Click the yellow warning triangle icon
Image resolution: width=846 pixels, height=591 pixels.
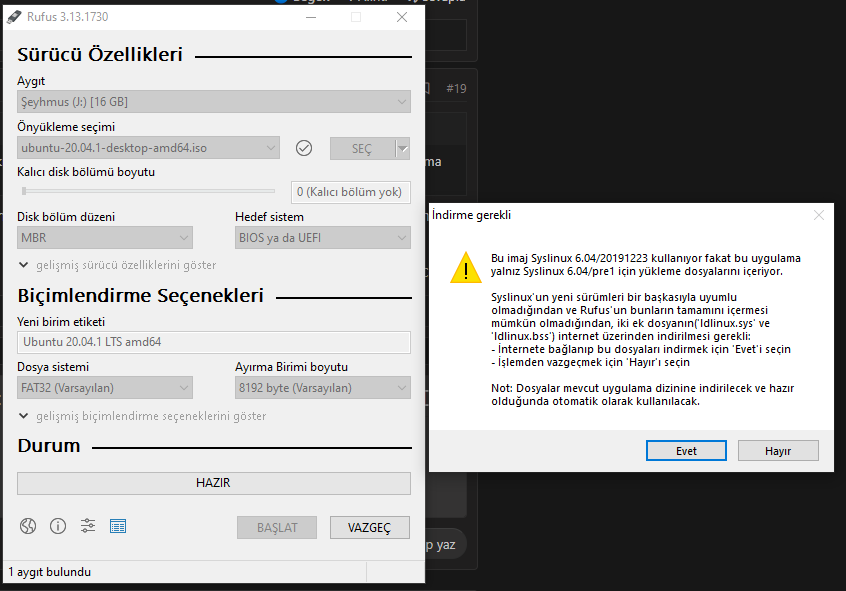click(466, 267)
